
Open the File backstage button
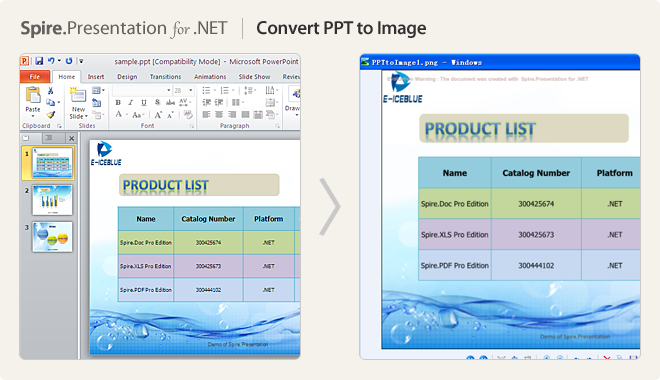click(35, 77)
